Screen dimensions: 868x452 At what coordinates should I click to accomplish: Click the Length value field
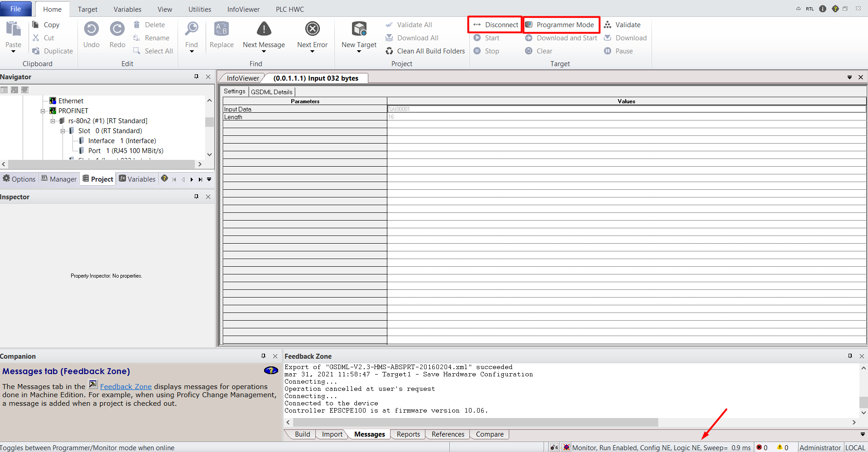(627, 117)
